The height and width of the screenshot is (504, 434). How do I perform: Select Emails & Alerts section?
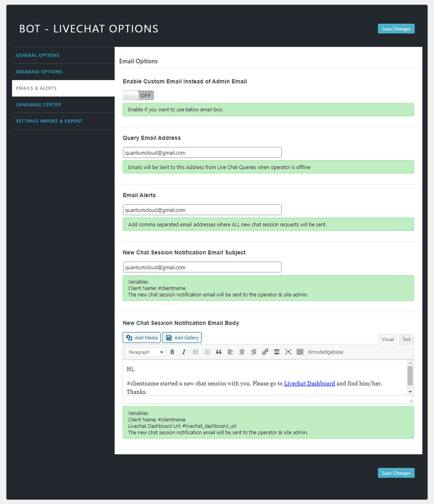[x=63, y=88]
